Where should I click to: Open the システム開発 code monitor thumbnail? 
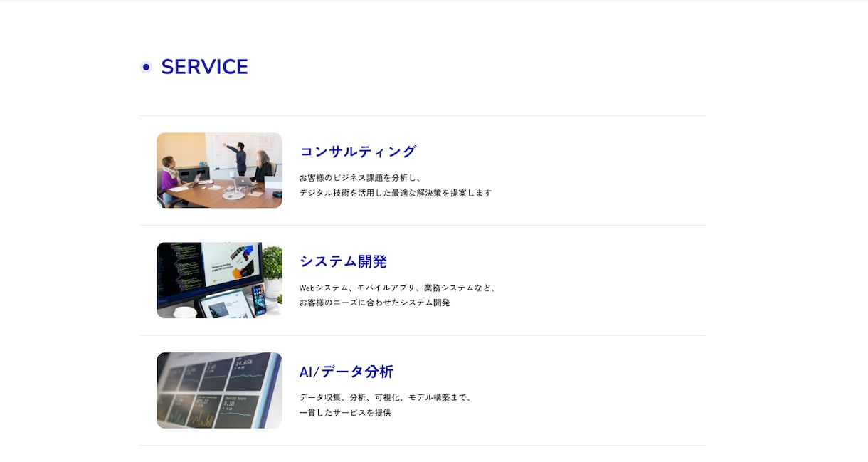219,280
